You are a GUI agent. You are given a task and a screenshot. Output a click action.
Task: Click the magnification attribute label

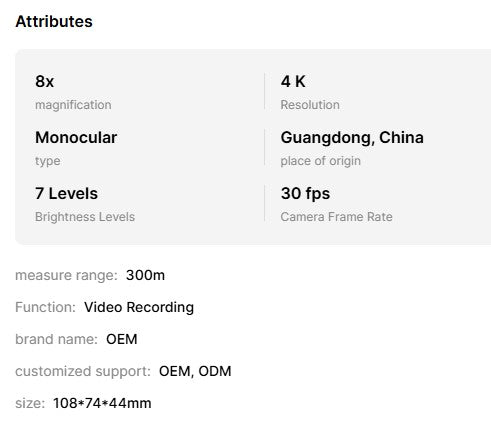(x=73, y=105)
